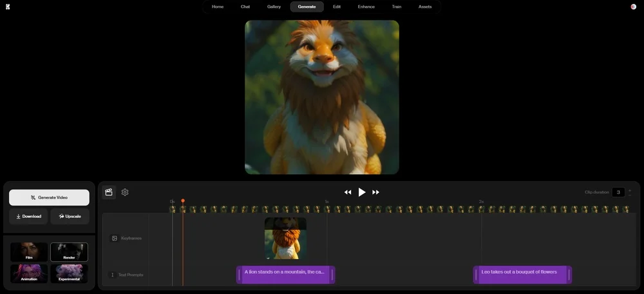Switch to the Enhance tab
Screen dimensions: 644x294
tap(366, 6)
